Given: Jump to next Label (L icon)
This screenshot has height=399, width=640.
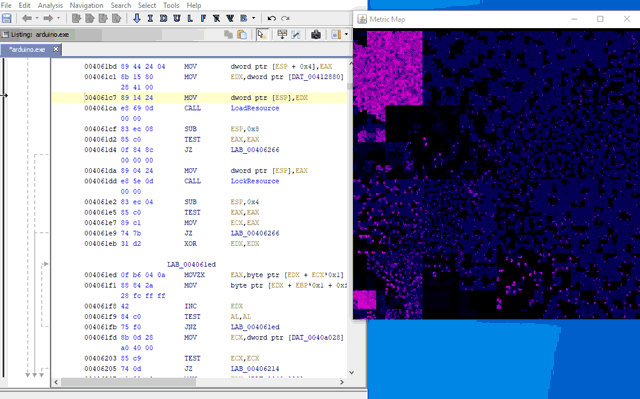Looking at the screenshot, I should (190, 18).
